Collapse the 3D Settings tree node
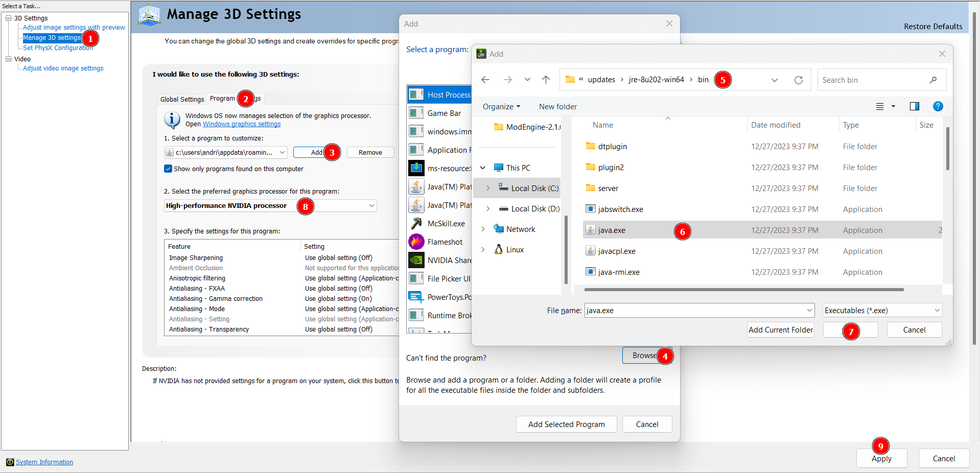The height and width of the screenshot is (473, 980). 9,18
